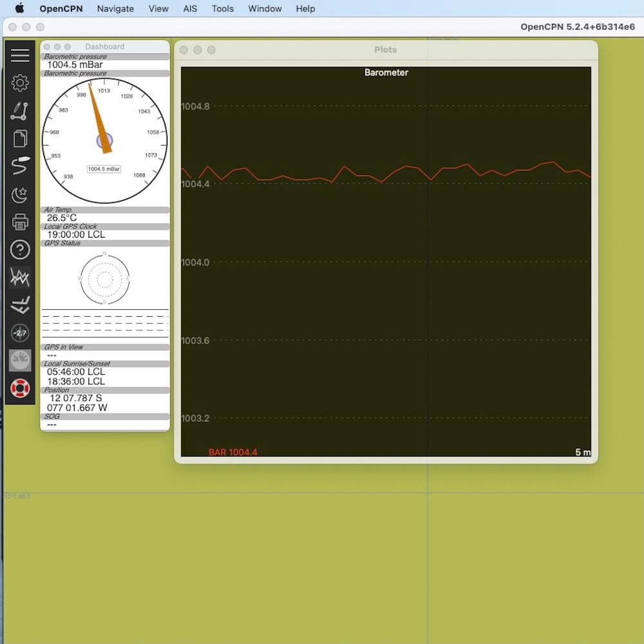Click the GPS in View header
The height and width of the screenshot is (644, 644).
[105, 347]
